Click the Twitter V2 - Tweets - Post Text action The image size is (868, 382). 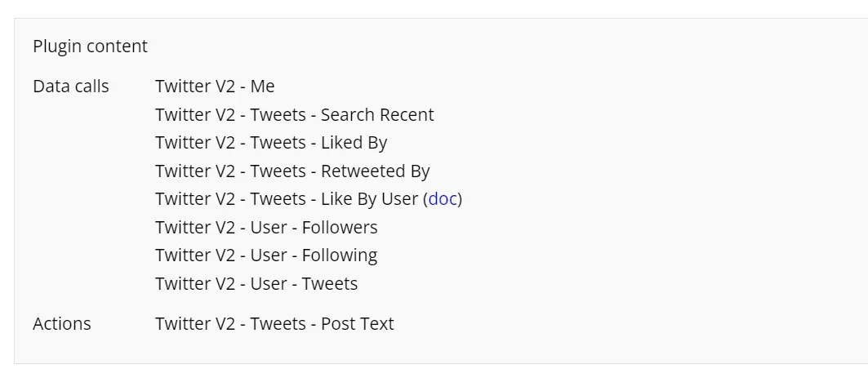274,323
